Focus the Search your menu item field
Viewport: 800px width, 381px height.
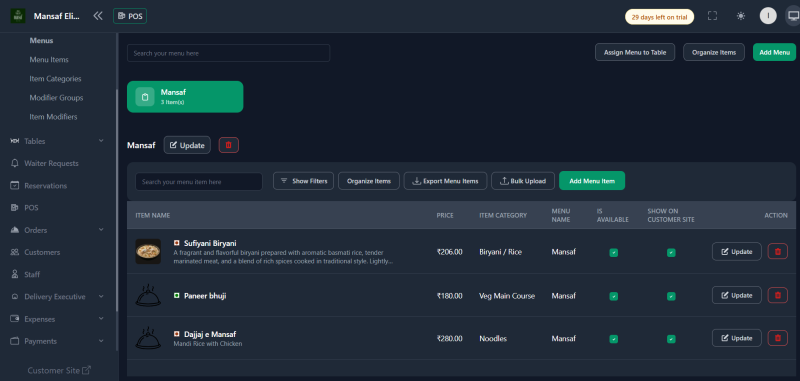[x=199, y=182]
